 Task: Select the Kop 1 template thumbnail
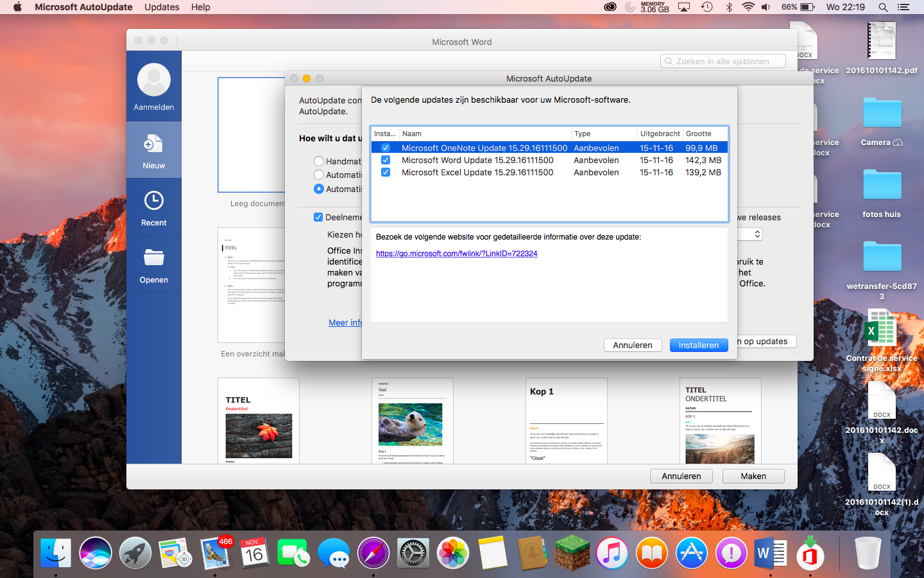point(567,421)
